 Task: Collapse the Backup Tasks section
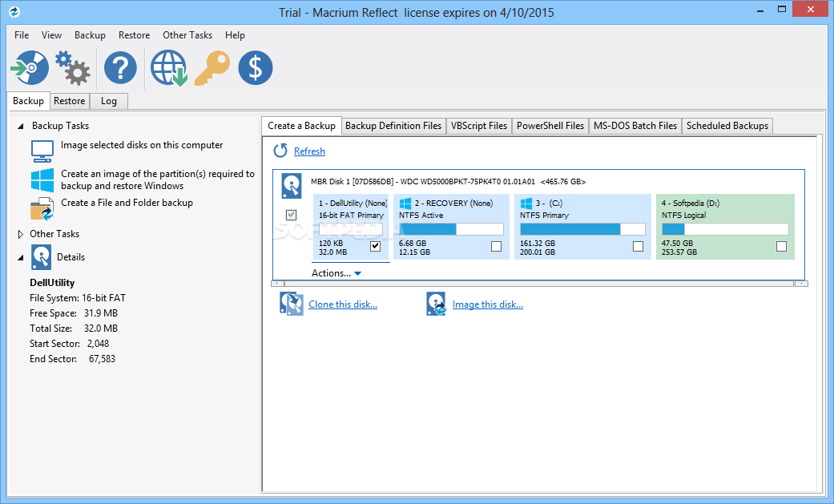(21, 126)
